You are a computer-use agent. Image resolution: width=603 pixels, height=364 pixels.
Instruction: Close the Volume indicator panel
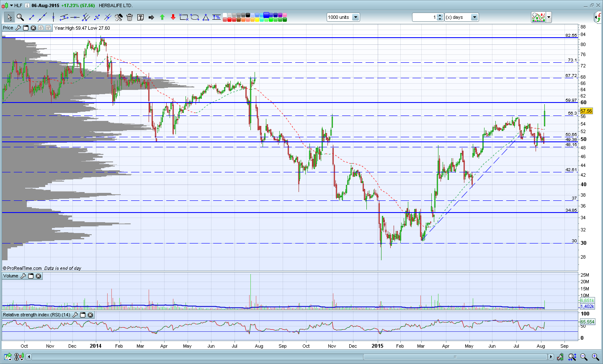[38, 276]
